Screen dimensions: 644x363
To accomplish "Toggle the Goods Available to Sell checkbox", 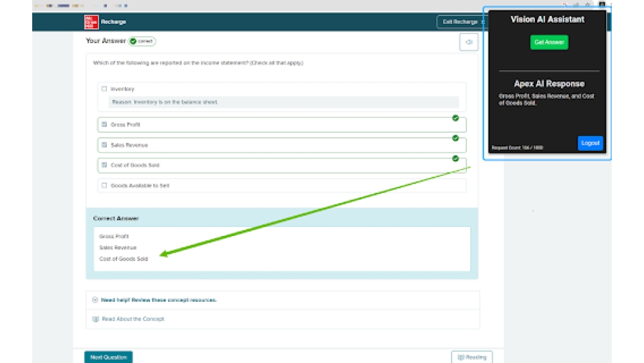I will point(104,186).
